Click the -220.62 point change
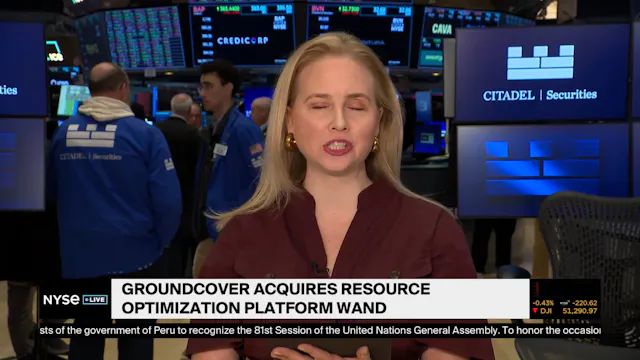This screenshot has width=640, height=360. 584,303
